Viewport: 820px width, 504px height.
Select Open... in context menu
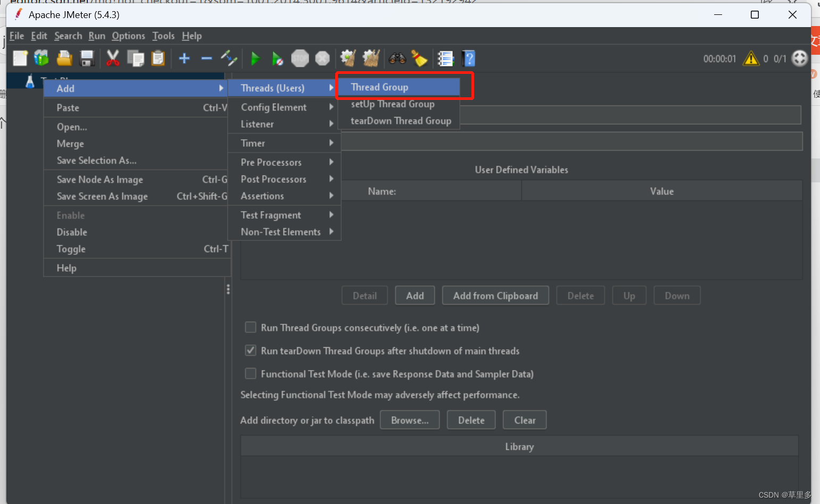136,127
